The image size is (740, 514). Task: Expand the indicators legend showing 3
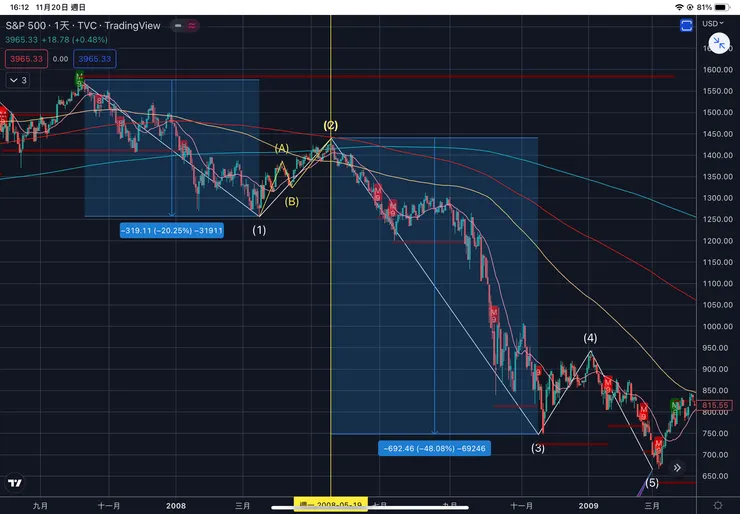(x=18, y=80)
